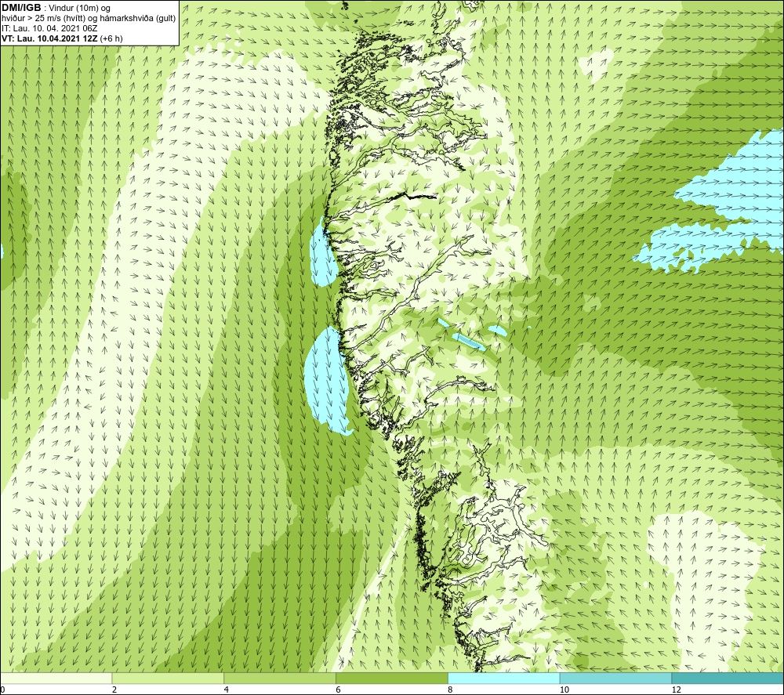Click the scale label "2" under color bar
Viewport: 784px width, 695px height.
(x=114, y=690)
